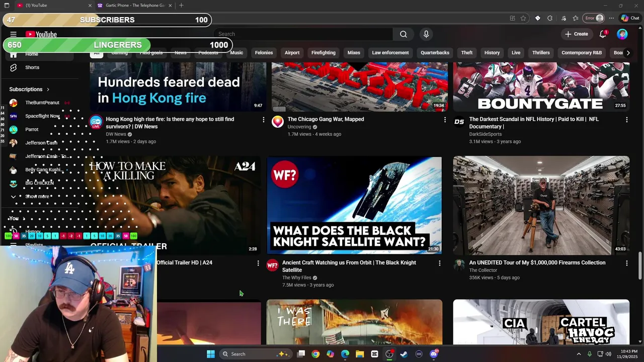Open options for Chicago Gang War video
644x362 pixels.
coord(445,120)
